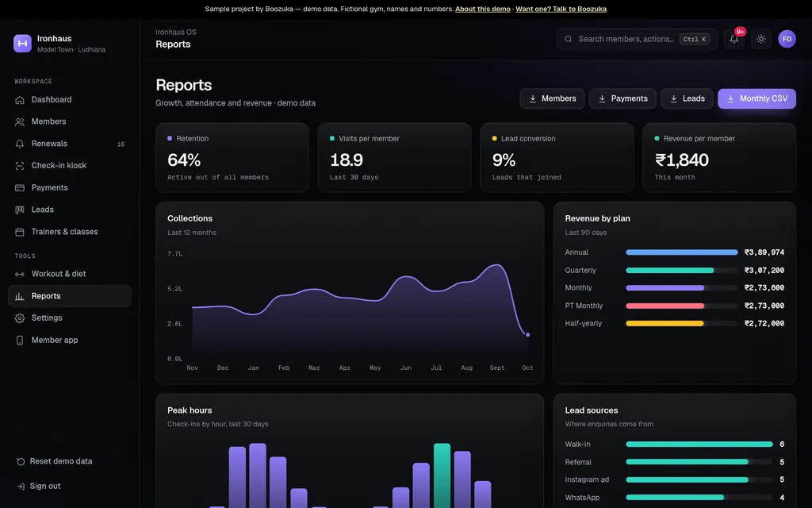Click the Reset demo data refresh icon
This screenshot has width=812, height=508.
click(x=21, y=461)
